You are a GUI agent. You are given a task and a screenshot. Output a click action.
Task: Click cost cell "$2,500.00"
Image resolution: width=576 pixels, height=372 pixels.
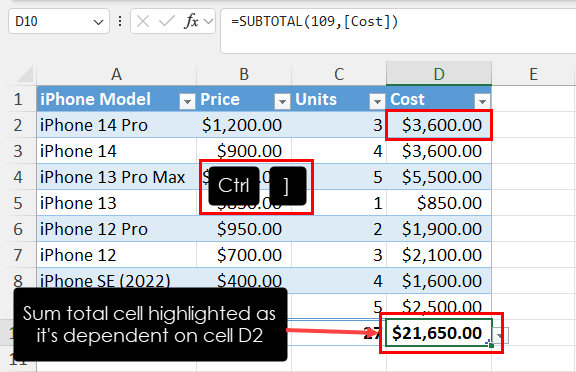pos(439,307)
